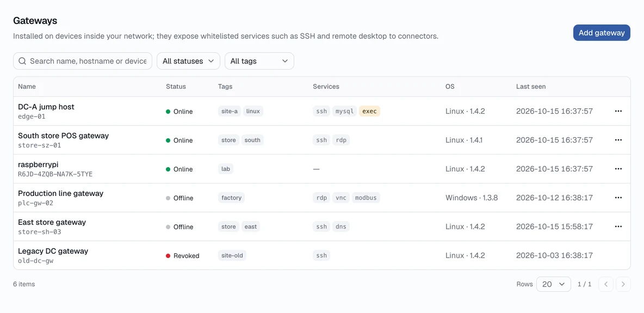
Task: Click the Revoked status of Legacy DC gateway
Action: (182, 255)
